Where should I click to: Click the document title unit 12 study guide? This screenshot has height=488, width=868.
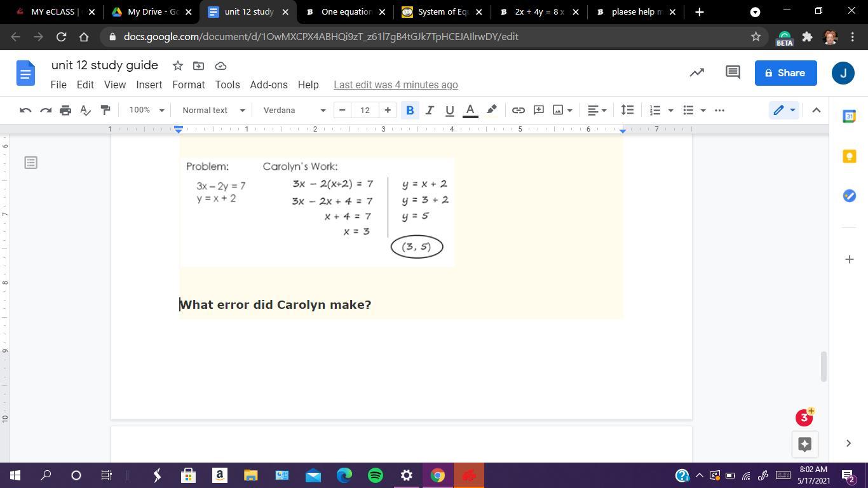point(105,65)
